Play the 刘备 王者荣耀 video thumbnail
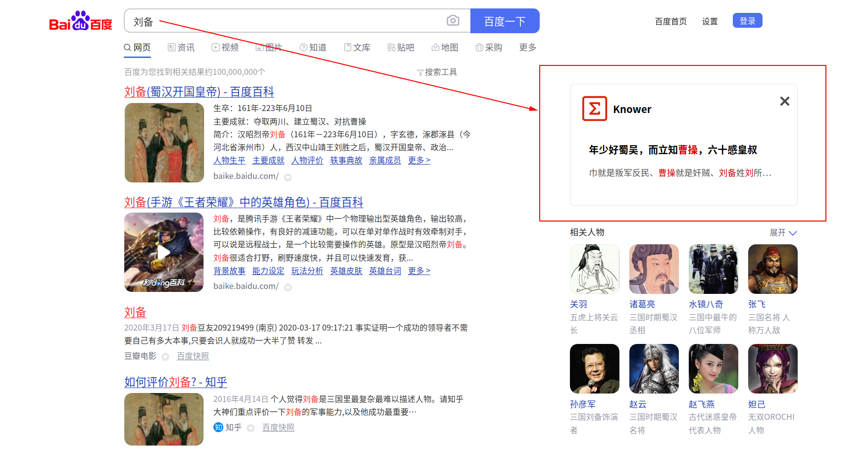Image resolution: width=868 pixels, height=451 pixels. click(164, 252)
